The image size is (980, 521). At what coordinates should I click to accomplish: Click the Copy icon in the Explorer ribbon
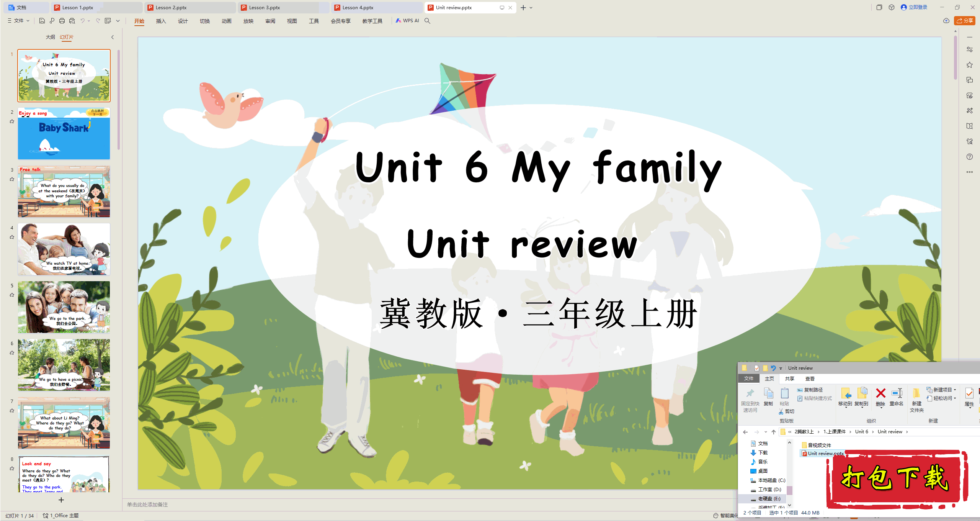768,393
